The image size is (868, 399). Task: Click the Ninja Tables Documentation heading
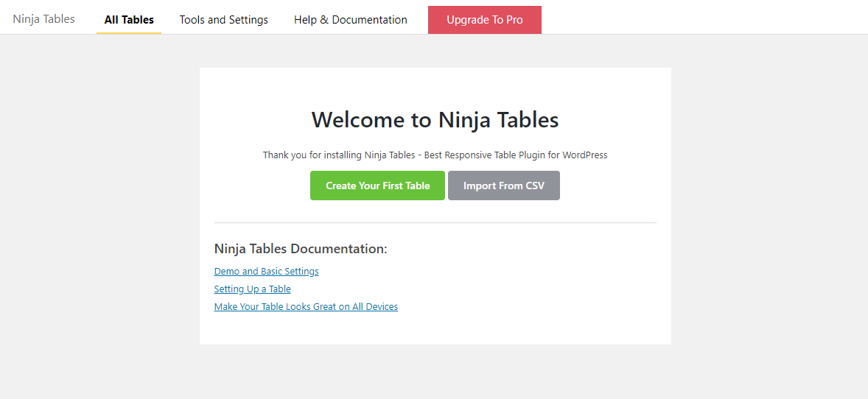click(x=301, y=249)
